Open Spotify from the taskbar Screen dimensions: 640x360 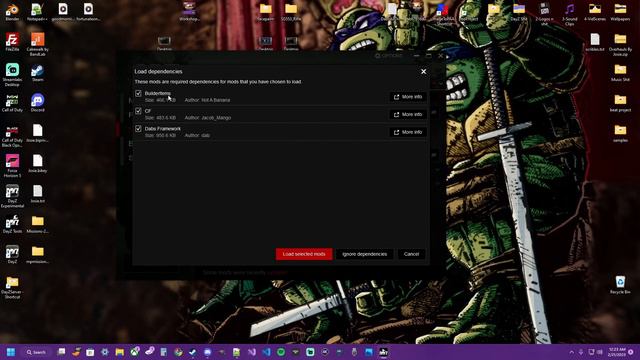[281, 352]
